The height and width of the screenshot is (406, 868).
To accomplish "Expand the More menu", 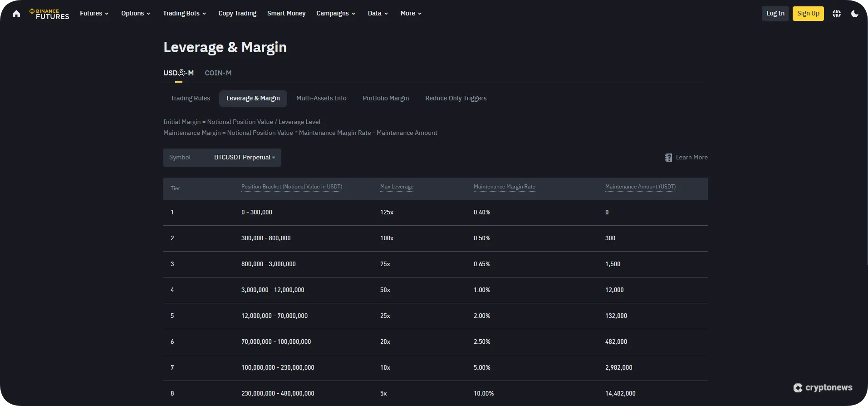I will point(411,13).
